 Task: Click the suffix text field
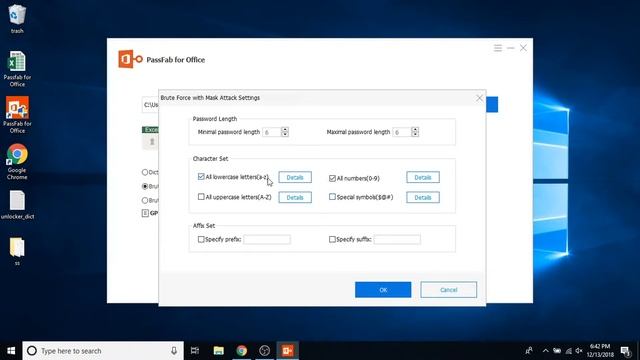(x=397, y=240)
